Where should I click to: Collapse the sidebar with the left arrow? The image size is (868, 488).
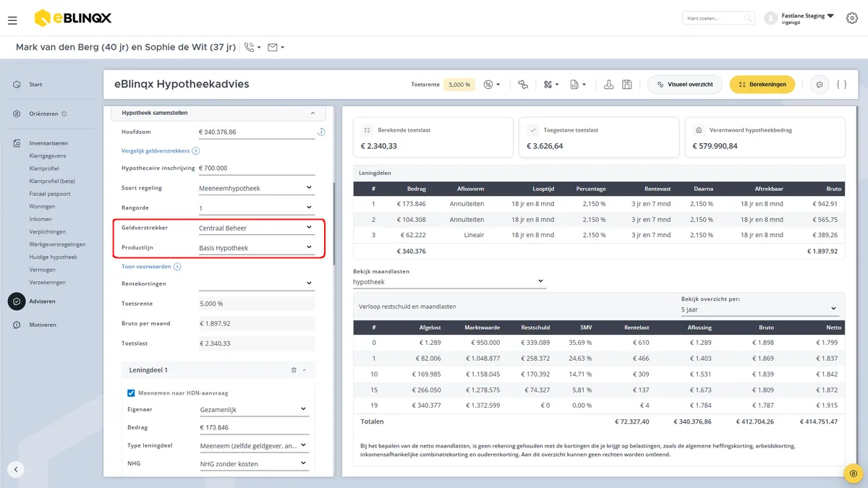pos(16,469)
